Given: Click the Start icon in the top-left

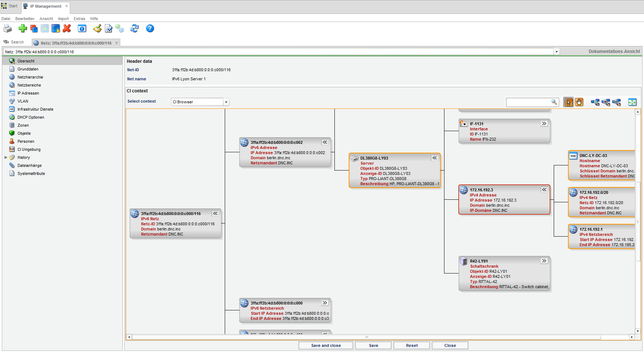Looking at the screenshot, I should [x=4, y=6].
